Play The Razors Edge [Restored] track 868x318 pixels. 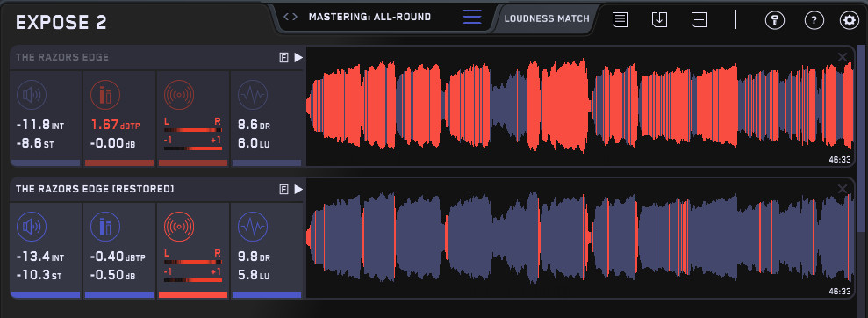(x=298, y=190)
